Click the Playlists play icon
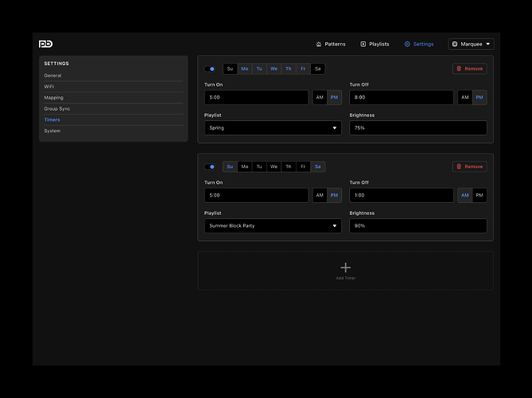 tap(363, 44)
